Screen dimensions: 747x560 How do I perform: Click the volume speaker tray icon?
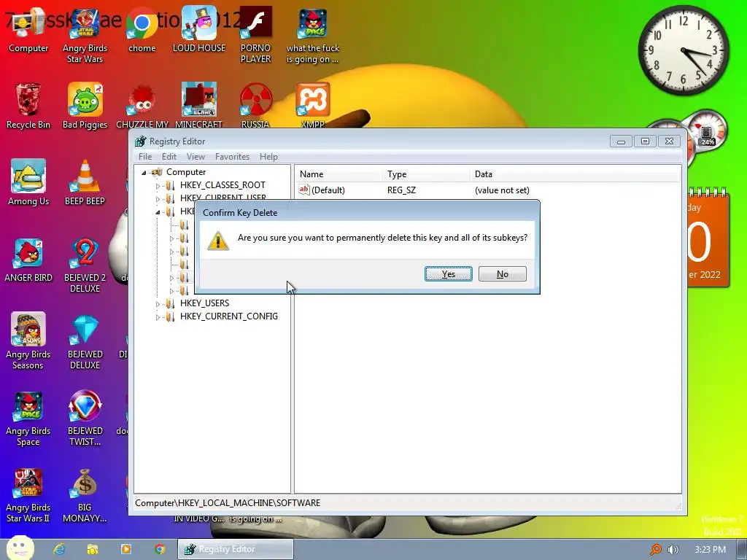(673, 550)
